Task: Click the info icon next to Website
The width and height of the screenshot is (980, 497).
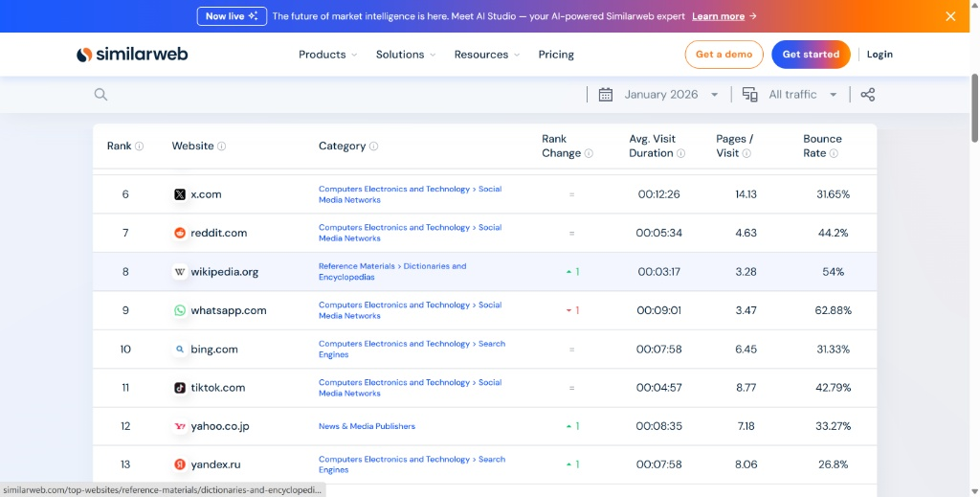Action: [221, 147]
